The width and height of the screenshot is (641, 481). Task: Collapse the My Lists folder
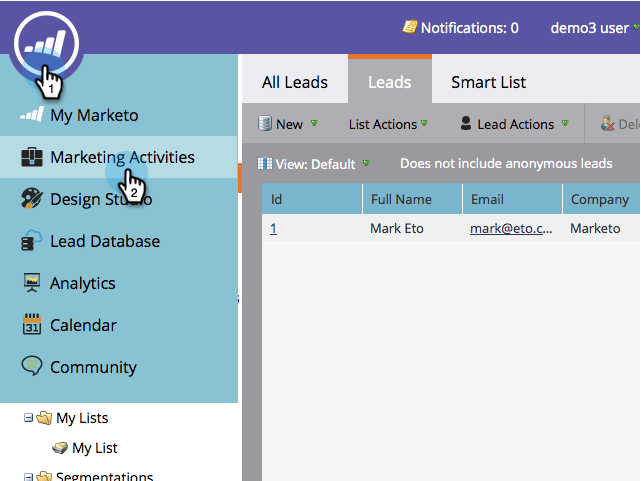pos(29,418)
